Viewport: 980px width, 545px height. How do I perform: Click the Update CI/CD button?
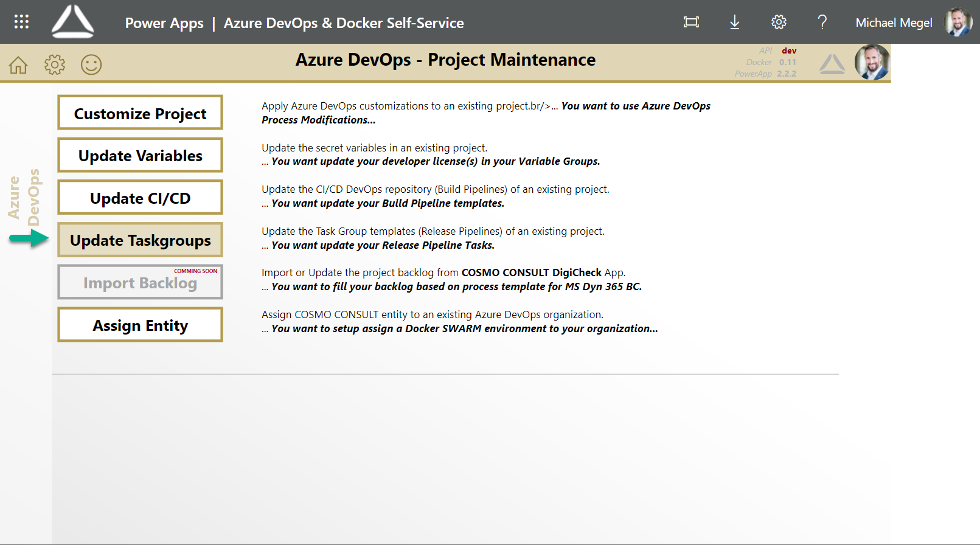141,197
